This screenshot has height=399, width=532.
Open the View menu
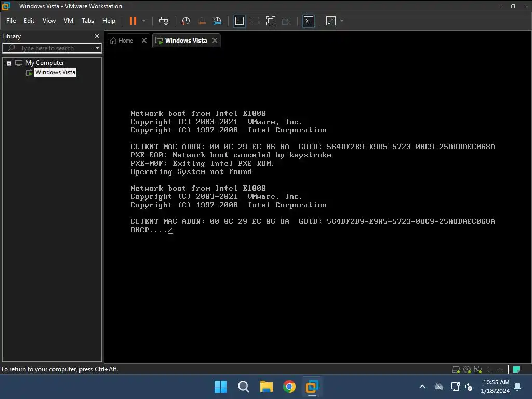tap(49, 21)
